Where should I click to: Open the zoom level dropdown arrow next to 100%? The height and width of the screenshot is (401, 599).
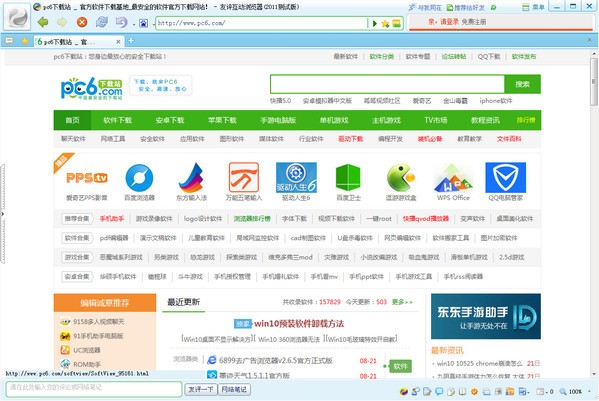pos(589,391)
